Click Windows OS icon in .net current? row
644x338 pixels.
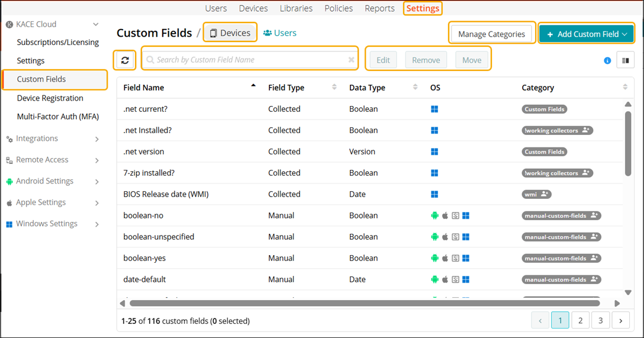434,109
